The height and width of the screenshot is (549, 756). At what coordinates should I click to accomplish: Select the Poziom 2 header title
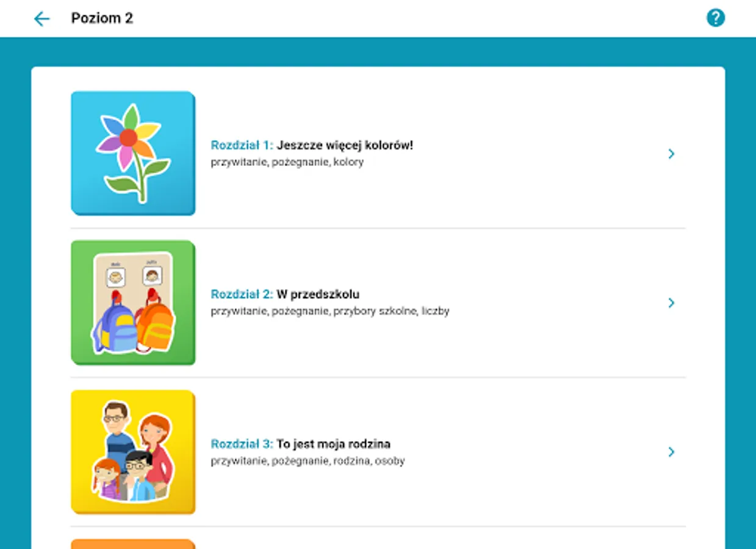click(102, 18)
